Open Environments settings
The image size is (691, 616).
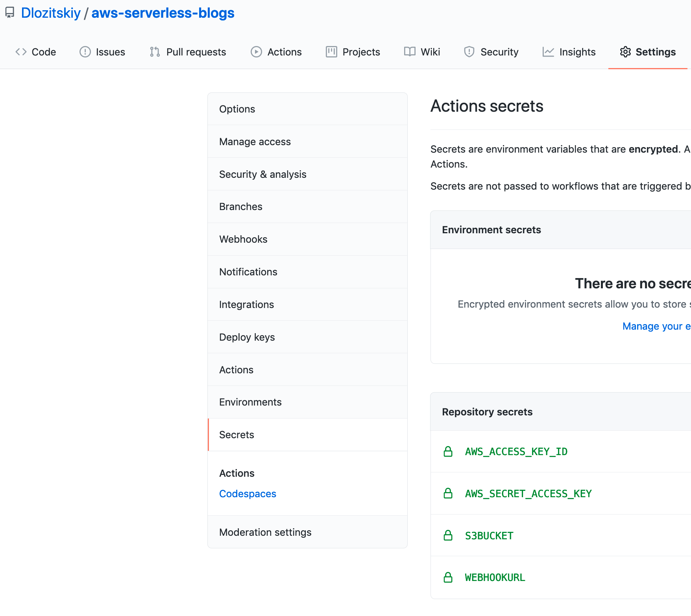(x=307, y=402)
